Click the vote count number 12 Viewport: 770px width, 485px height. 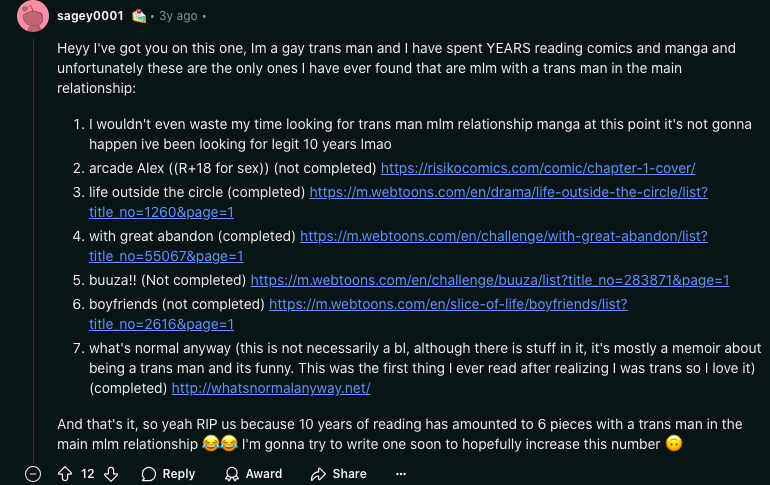coord(88,473)
